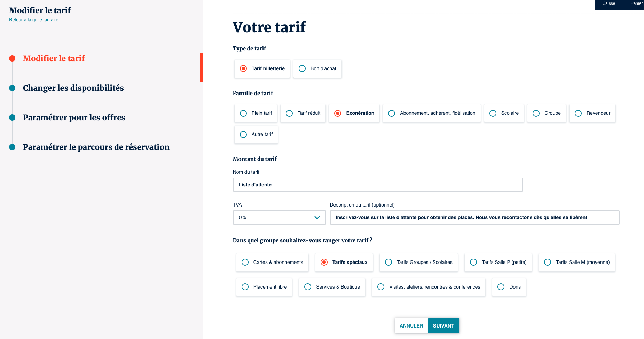Click the Suivant button
Viewport: 644px width, 339px height.
click(443, 326)
